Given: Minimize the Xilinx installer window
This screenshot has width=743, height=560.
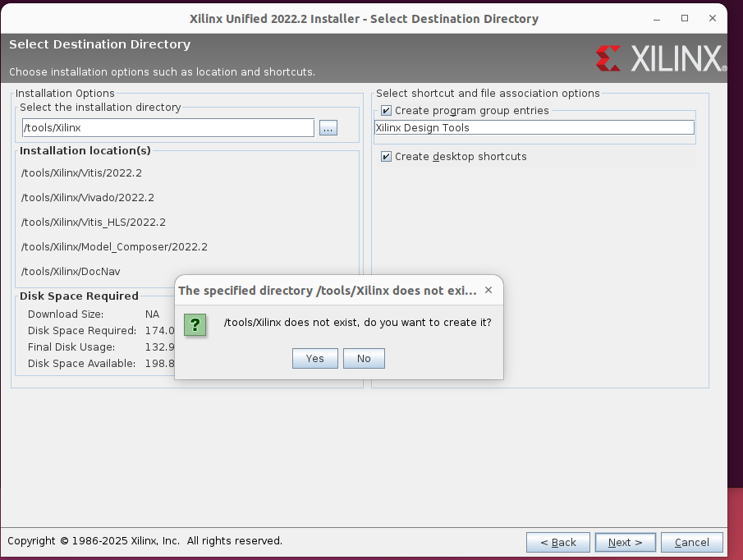Looking at the screenshot, I should 657,19.
